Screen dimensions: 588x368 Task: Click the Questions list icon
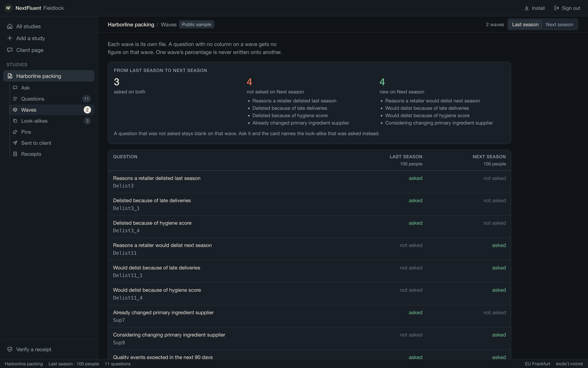(15, 99)
